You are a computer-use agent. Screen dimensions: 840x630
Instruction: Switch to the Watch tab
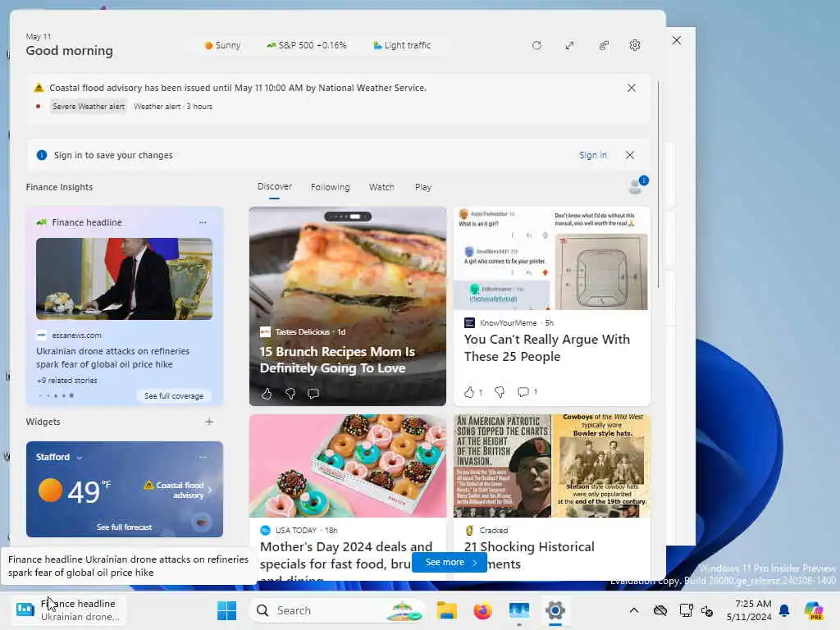coord(381,187)
